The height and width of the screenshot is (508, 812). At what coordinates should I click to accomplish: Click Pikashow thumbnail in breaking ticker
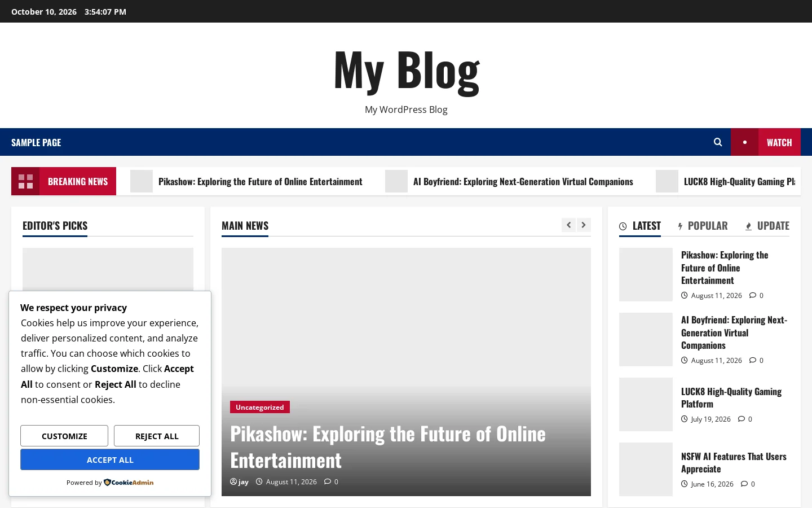(142, 181)
